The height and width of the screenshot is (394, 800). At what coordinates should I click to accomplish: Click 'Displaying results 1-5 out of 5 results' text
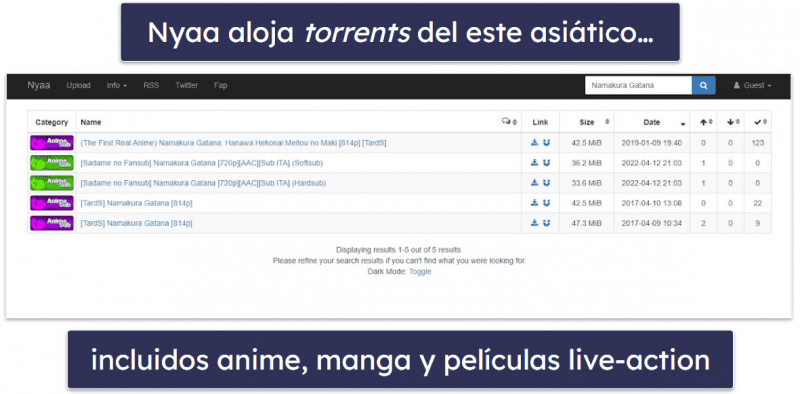(399, 250)
